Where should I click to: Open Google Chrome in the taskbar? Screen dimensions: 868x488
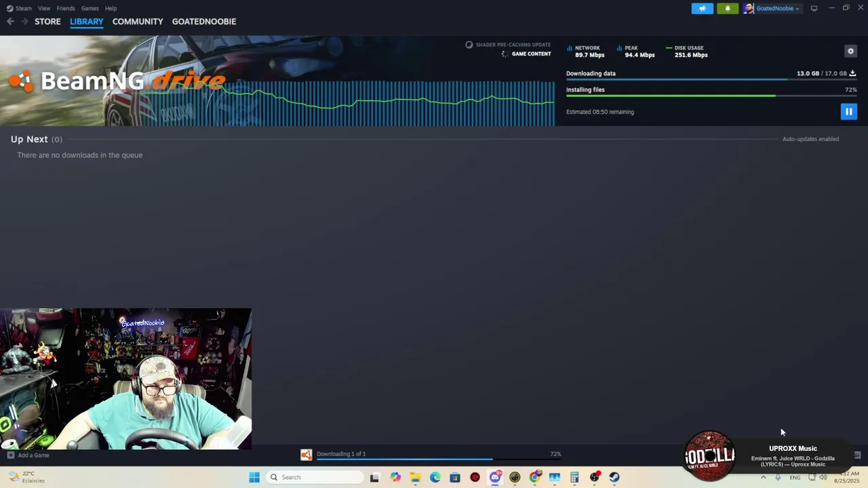point(535,477)
